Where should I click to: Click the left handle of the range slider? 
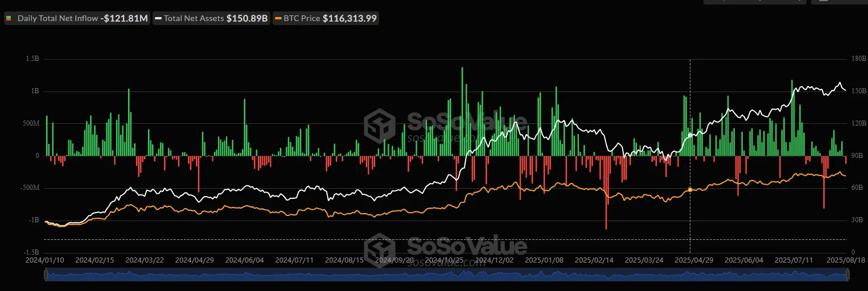pyautogui.click(x=46, y=275)
